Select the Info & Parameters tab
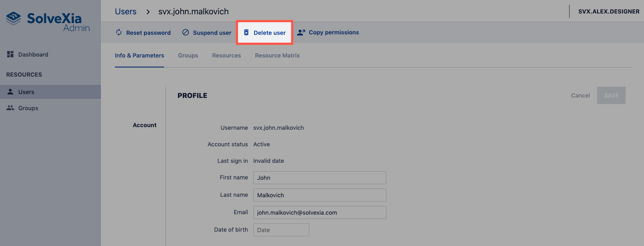Screen dimensions: 644x246 click(139, 56)
